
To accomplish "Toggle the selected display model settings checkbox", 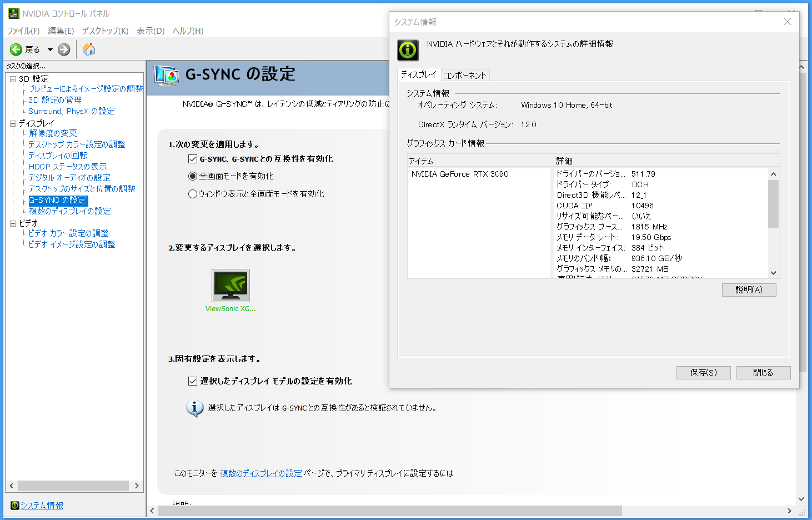I will 193,381.
